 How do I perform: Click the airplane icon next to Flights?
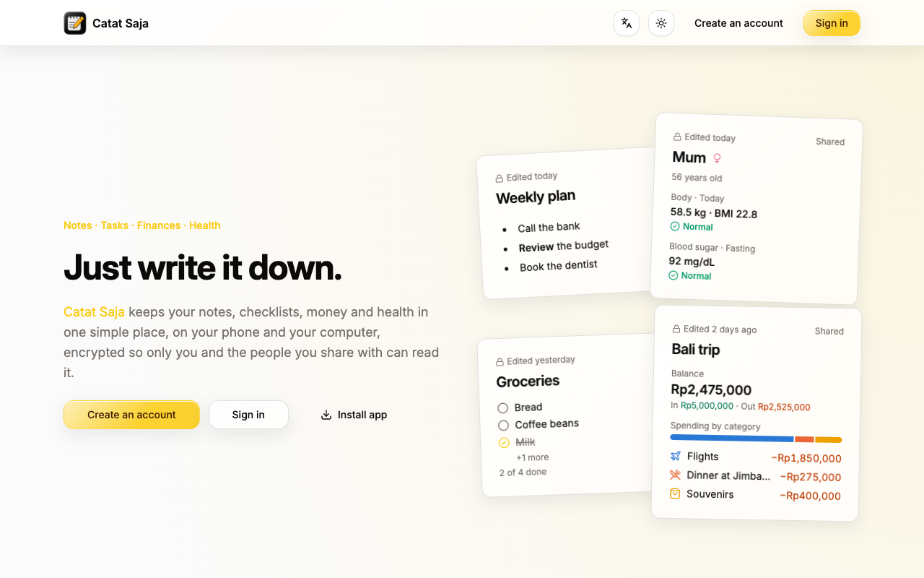point(676,456)
